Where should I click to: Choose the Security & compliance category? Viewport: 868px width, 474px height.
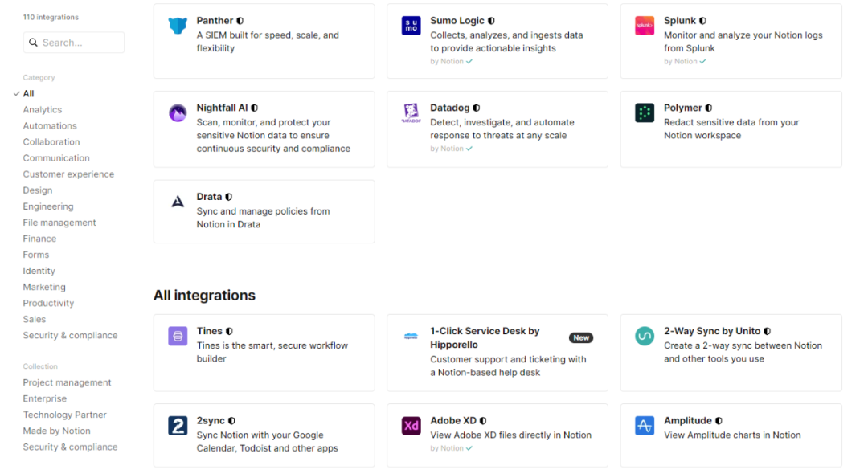pos(70,336)
